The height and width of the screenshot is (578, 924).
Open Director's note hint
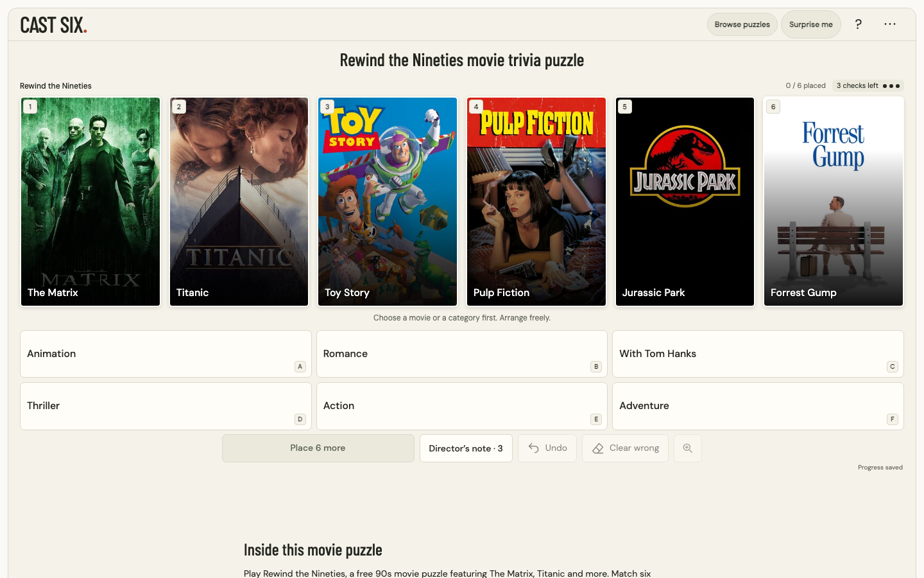[466, 448]
